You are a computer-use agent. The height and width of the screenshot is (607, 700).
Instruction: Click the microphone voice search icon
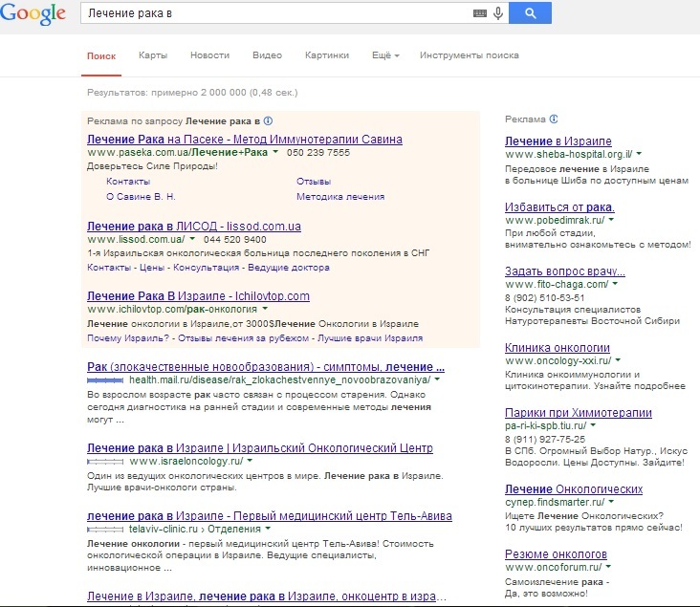coord(498,13)
